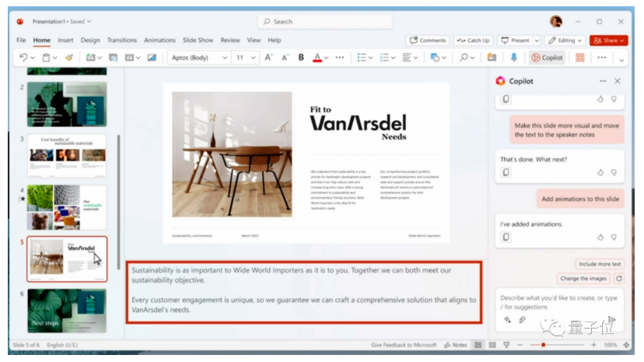Click Decrease Font Size icon

point(285,58)
